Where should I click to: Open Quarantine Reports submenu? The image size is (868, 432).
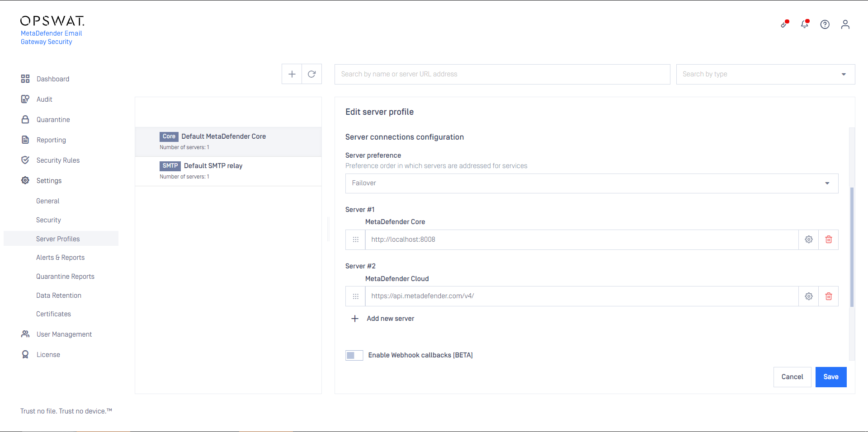click(x=65, y=276)
